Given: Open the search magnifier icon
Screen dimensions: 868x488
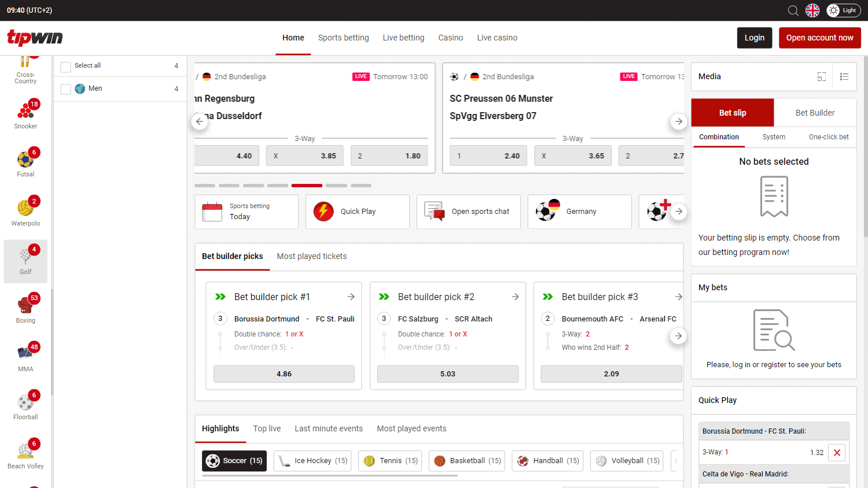Looking at the screenshot, I should (793, 10).
